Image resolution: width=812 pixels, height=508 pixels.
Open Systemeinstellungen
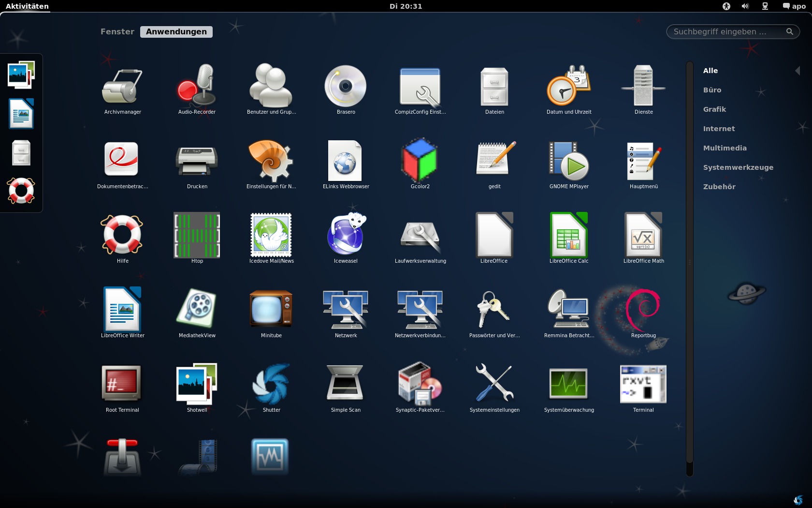coord(494,388)
